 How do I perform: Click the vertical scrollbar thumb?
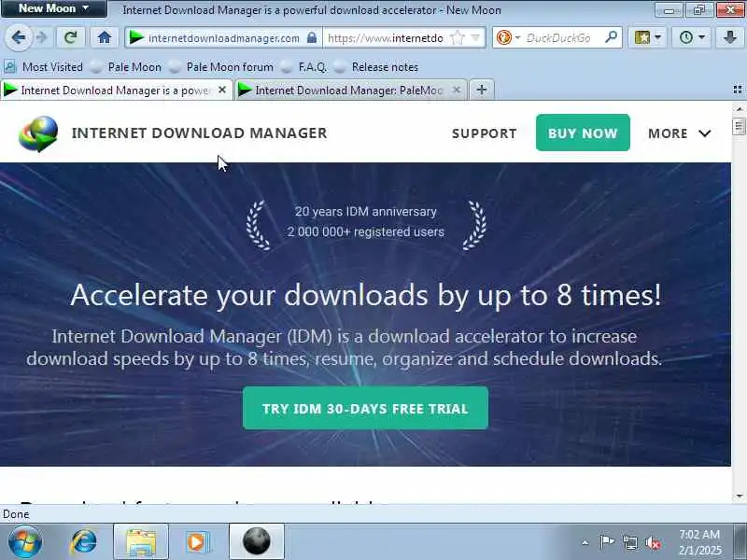[x=739, y=126]
